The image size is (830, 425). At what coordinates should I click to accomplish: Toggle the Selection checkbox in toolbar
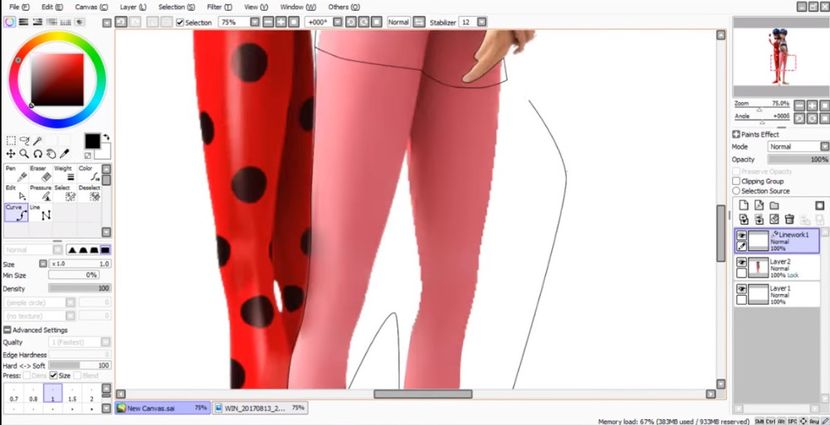[x=180, y=22]
